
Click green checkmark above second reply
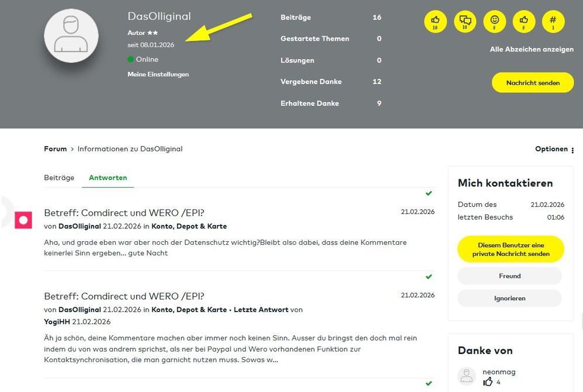coord(429,277)
